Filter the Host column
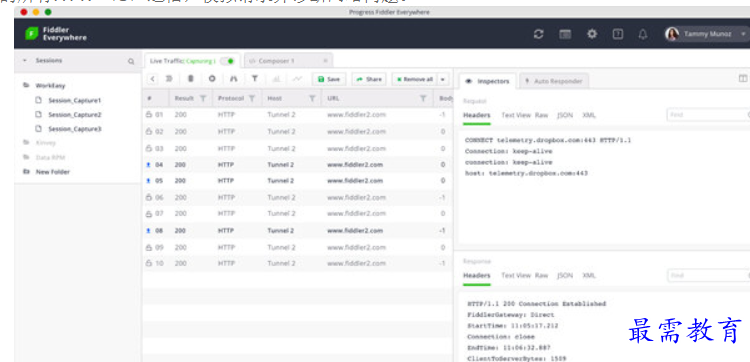750x362 pixels. click(312, 99)
